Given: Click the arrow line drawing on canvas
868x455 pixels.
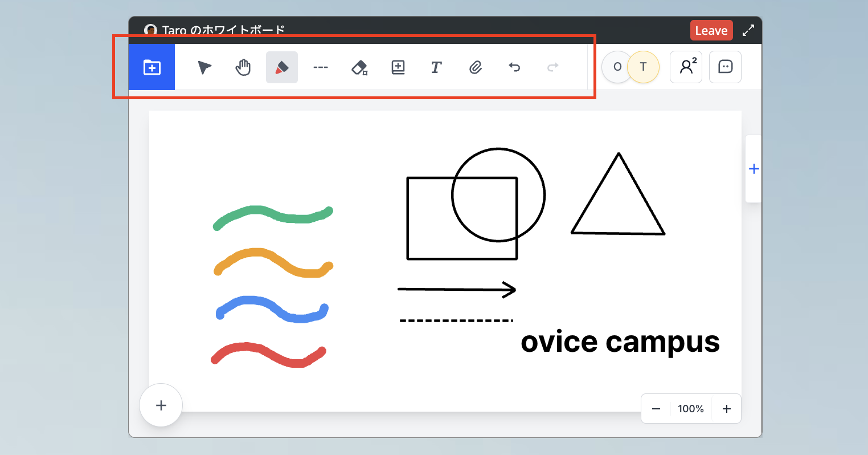Looking at the screenshot, I should [x=457, y=290].
